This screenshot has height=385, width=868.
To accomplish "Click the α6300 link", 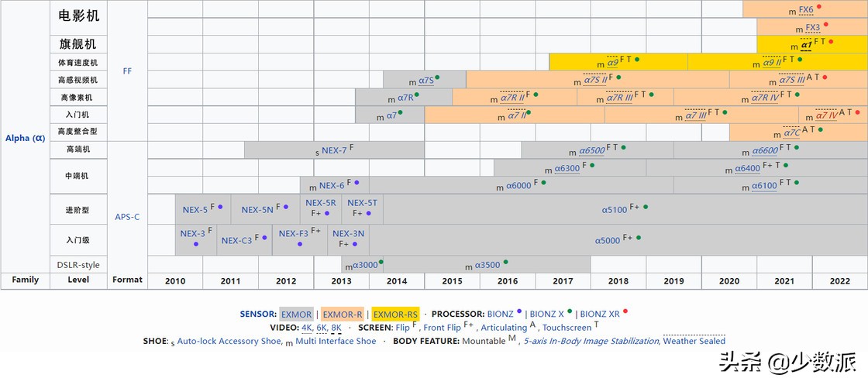I will [567, 169].
